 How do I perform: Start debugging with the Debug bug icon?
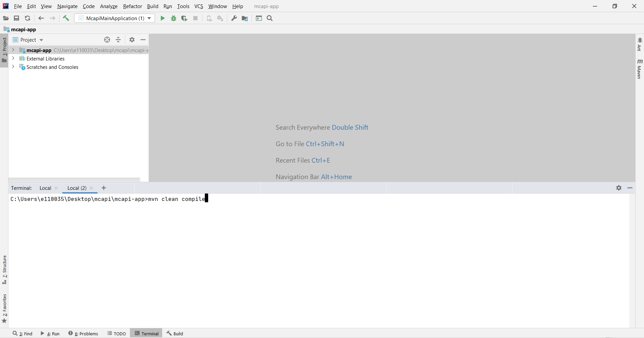coord(174,18)
